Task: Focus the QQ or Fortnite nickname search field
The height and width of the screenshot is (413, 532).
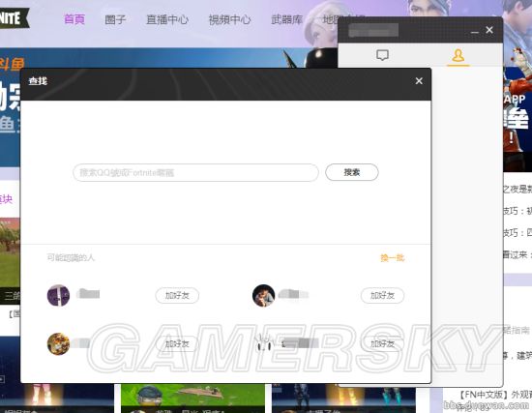Action: pyautogui.click(x=195, y=172)
